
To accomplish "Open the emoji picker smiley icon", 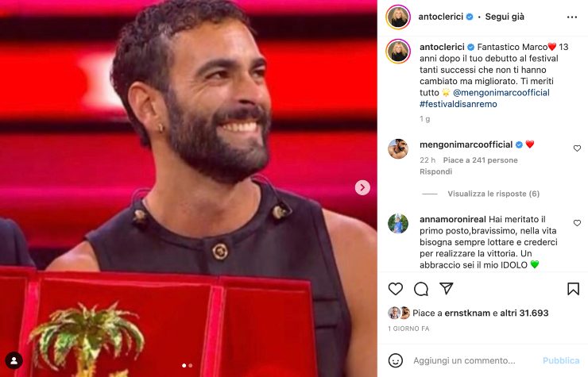I will click(395, 360).
